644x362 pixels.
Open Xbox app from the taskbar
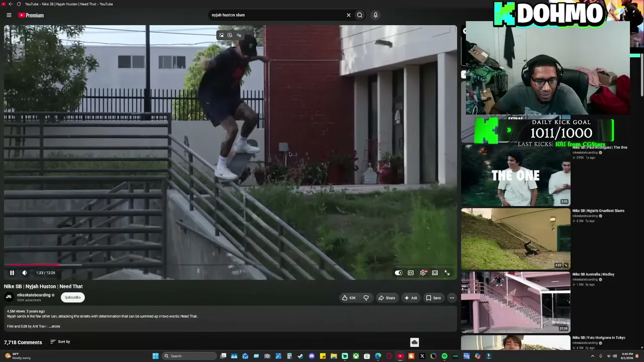pyautogui.click(x=356, y=356)
